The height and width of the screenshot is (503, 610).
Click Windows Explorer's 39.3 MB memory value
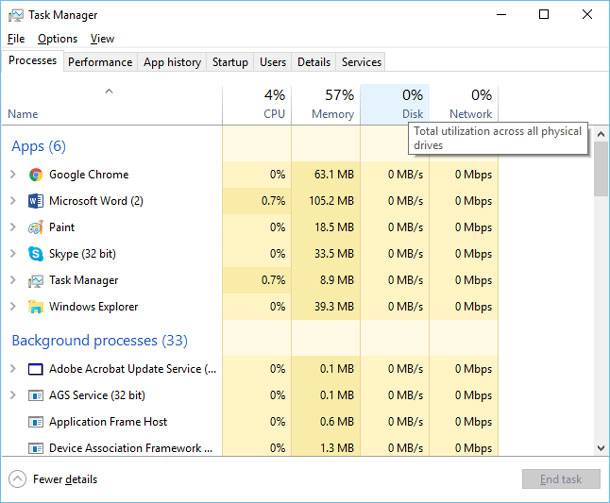point(334,307)
